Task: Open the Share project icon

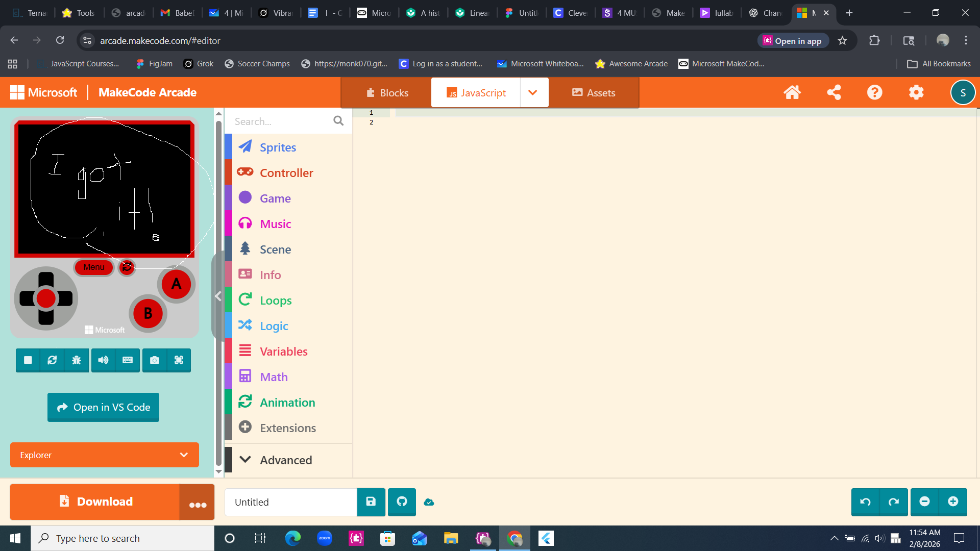Action: pos(834,92)
